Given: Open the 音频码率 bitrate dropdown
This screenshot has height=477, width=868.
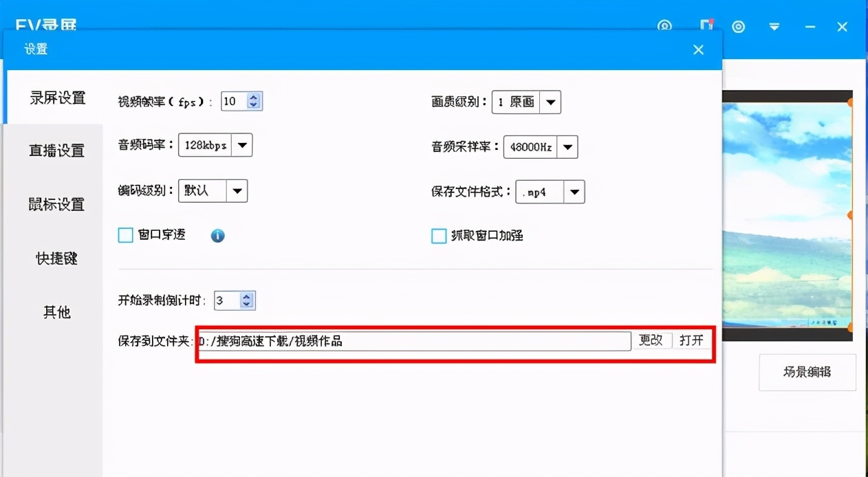Looking at the screenshot, I should [242, 145].
